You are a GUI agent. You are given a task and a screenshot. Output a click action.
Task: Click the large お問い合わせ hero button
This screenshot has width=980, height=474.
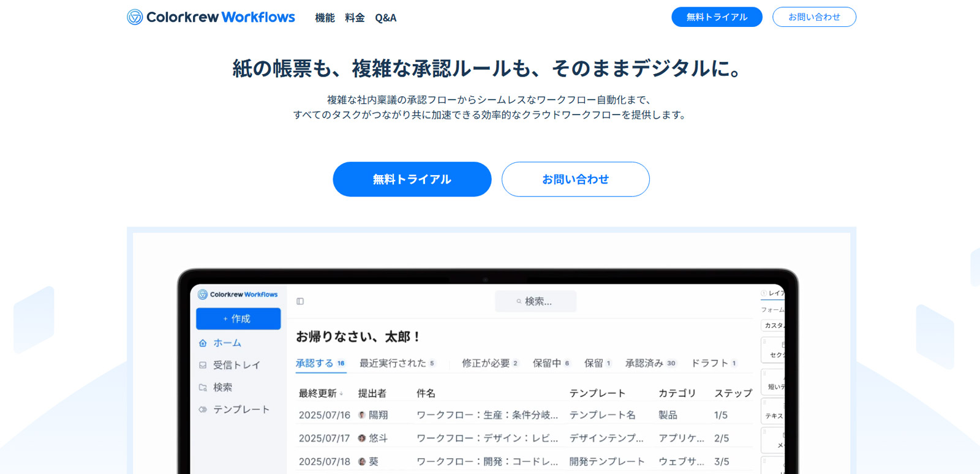coord(576,179)
